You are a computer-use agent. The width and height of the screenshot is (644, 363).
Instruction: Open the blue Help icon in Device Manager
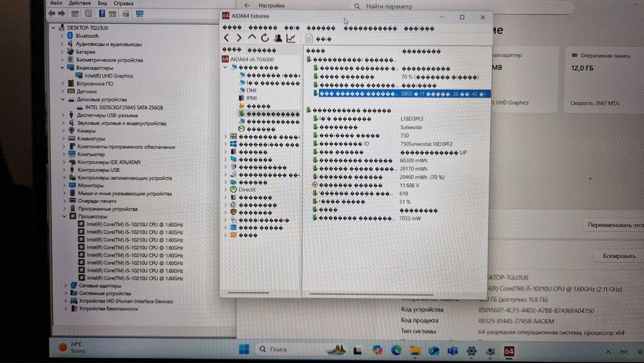tap(102, 14)
